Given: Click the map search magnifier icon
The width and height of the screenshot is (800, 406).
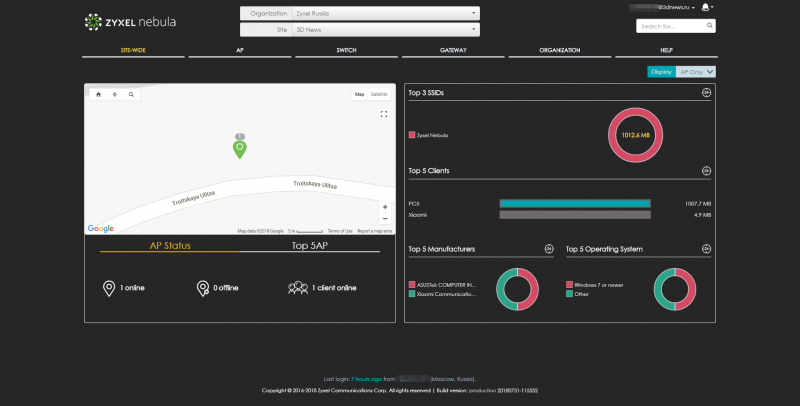Looking at the screenshot, I should 131,94.
